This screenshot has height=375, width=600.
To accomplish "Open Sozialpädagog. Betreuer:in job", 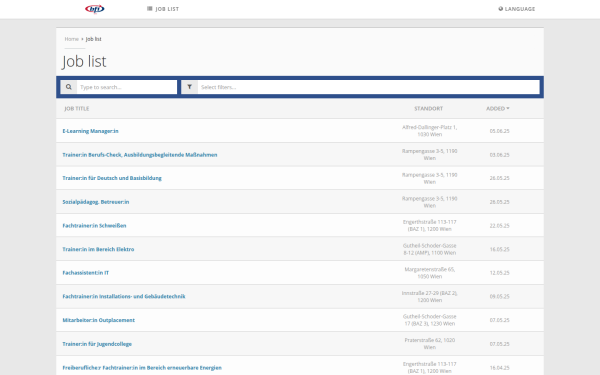I will tap(96, 202).
